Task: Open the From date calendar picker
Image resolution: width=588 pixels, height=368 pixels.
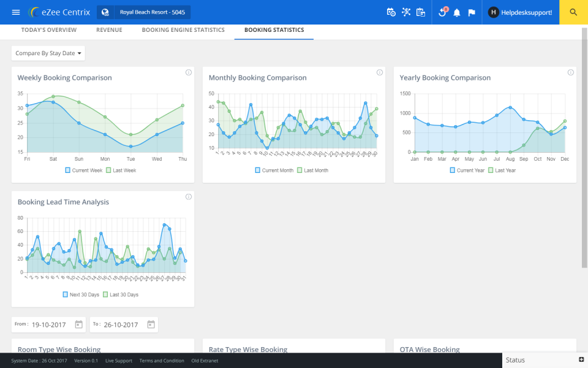Action: (x=78, y=324)
